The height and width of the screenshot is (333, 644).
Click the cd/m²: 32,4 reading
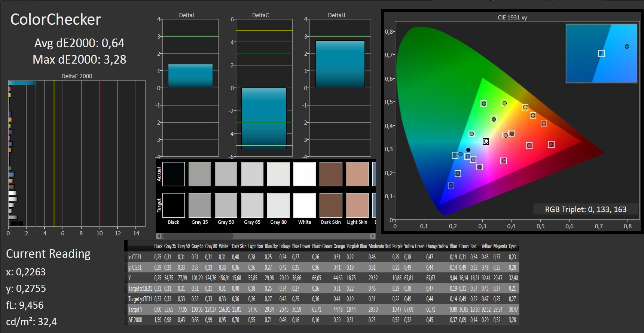pos(31,322)
